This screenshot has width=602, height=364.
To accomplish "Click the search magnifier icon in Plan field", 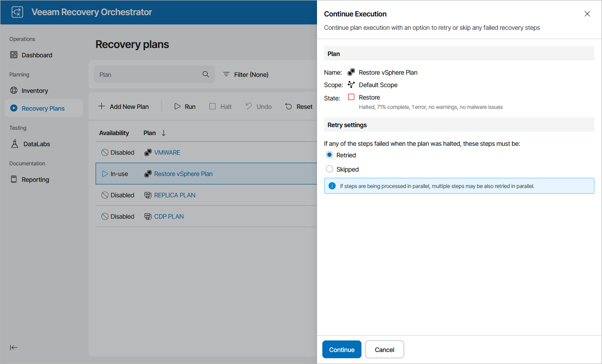I will click(x=206, y=74).
